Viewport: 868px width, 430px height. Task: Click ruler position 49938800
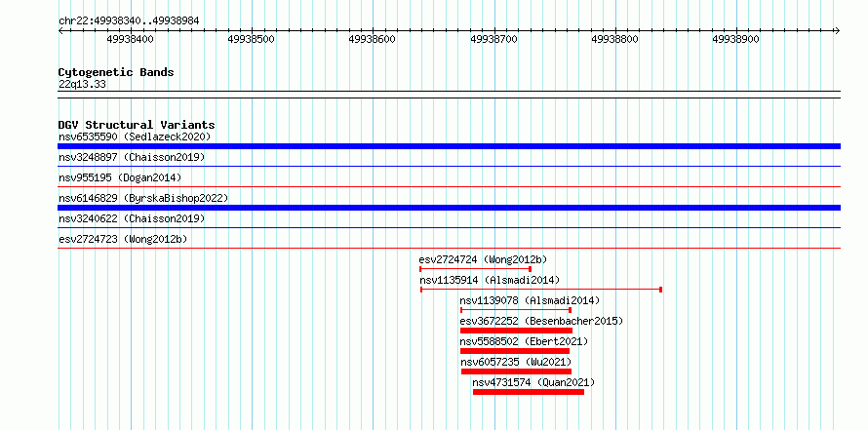[615, 39]
